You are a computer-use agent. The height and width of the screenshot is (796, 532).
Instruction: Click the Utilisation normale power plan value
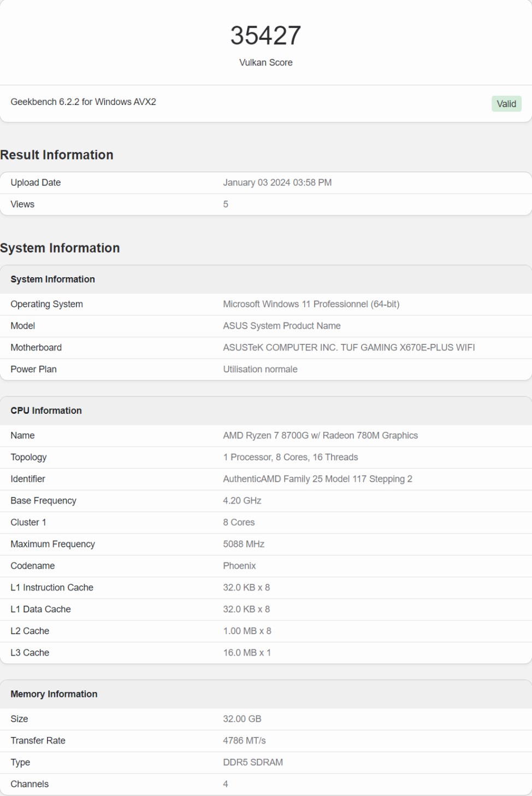click(260, 370)
